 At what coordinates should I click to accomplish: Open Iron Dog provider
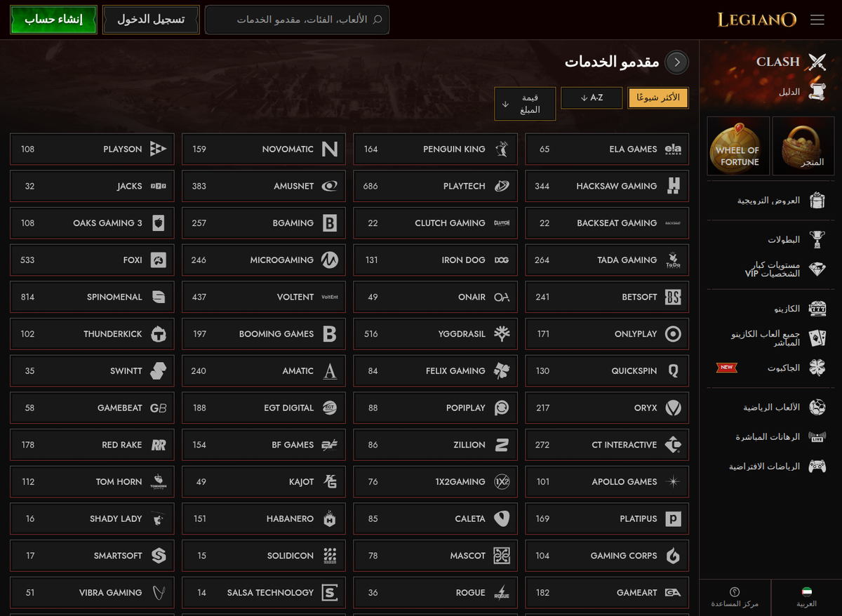(435, 260)
